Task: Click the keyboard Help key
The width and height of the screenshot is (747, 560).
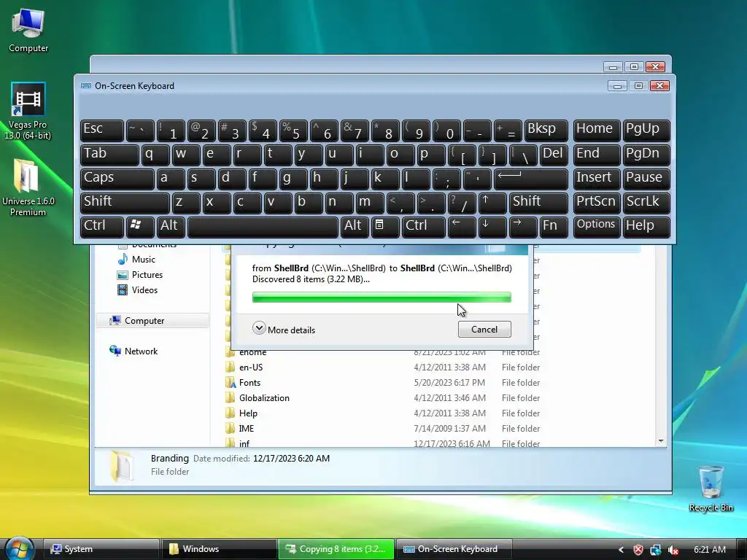Action: click(646, 227)
